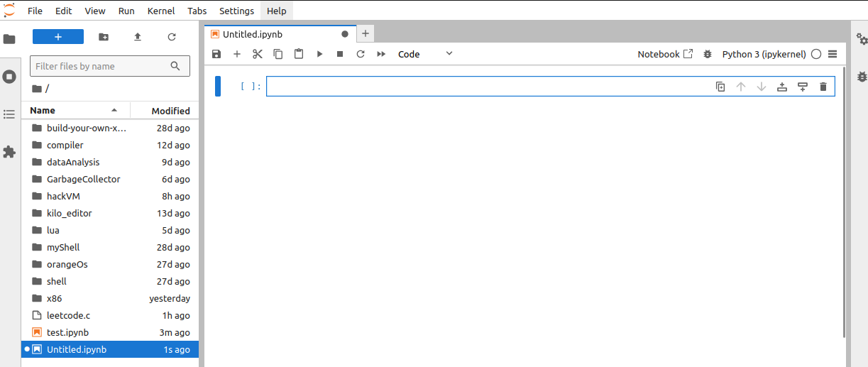Open the Extension Manager puzzle icon
The image size is (868, 367).
[x=9, y=152]
